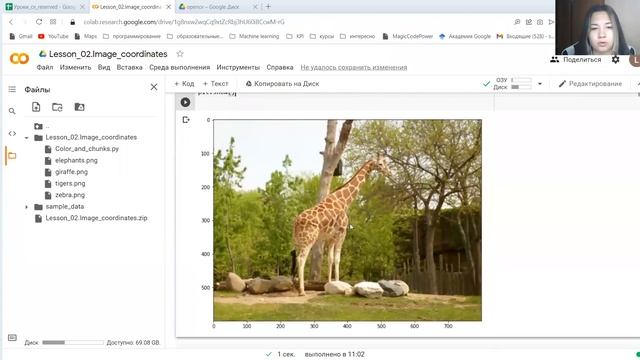Image resolution: width=640 pixels, height=360 pixels.
Task: Open Color_and_chunks.py file
Action: (87, 149)
